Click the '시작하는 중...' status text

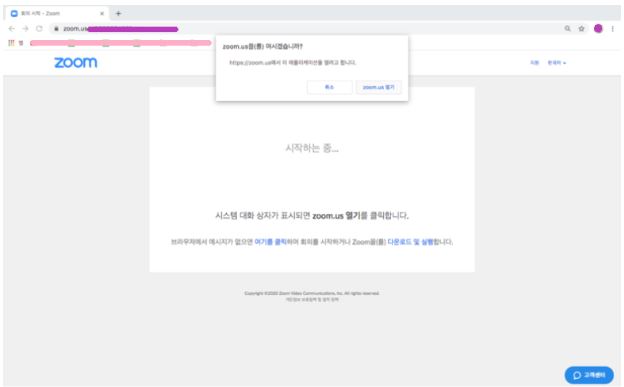[312, 148]
